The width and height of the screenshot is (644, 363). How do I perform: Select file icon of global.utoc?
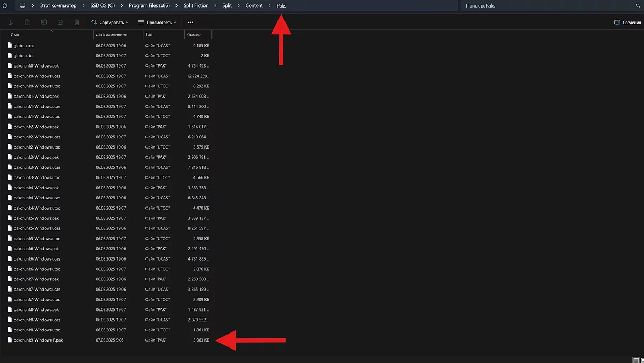coord(9,55)
